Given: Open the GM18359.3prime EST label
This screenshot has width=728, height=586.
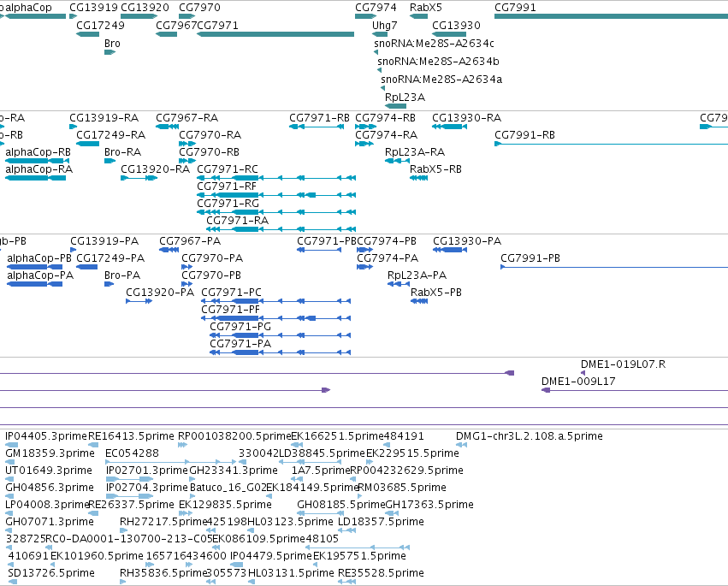Looking at the screenshot, I should [50, 453].
